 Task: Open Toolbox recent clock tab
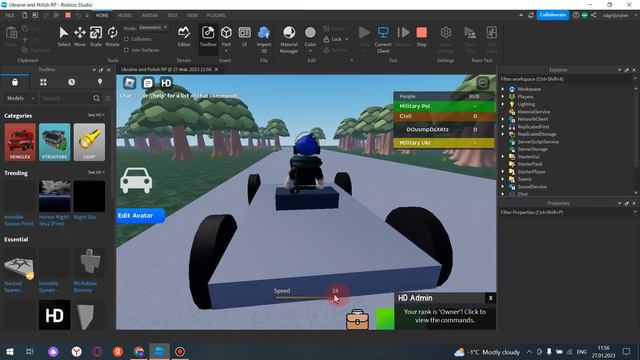[x=71, y=82]
